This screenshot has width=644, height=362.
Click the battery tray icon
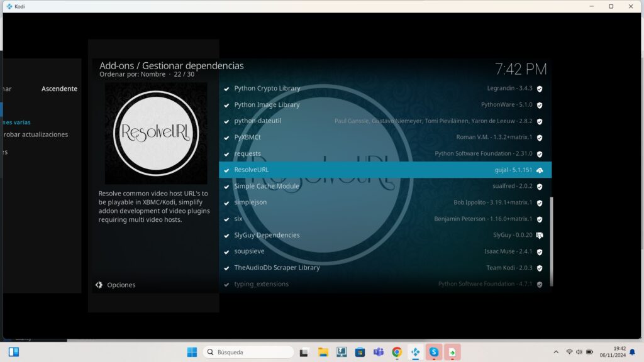pyautogui.click(x=589, y=352)
